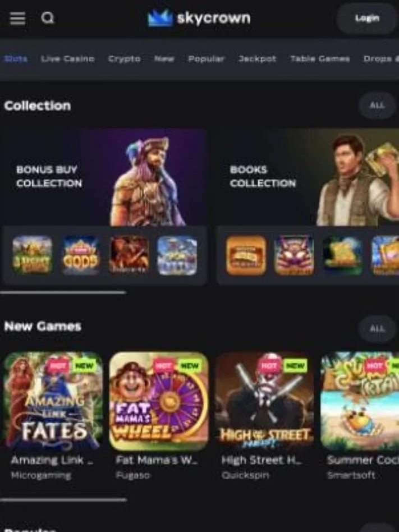Switch to the Live Casino tab
Viewport: 399px width, 532px height.
pos(67,59)
